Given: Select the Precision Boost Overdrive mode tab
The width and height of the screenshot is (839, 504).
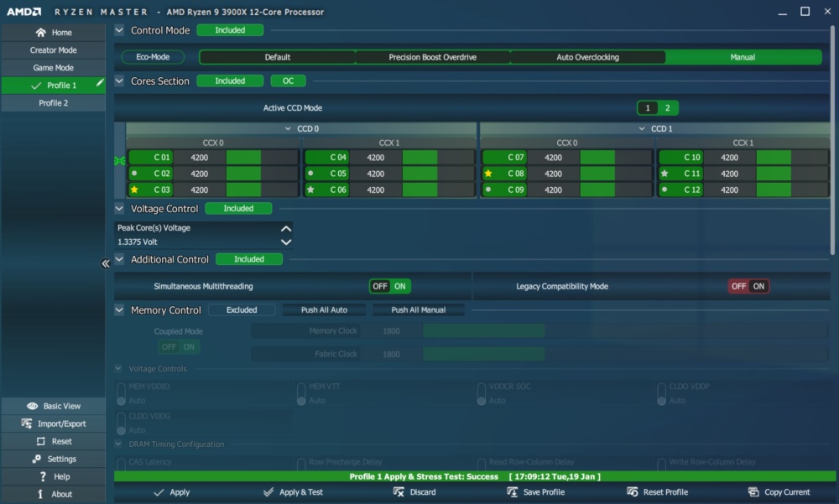Looking at the screenshot, I should point(432,57).
